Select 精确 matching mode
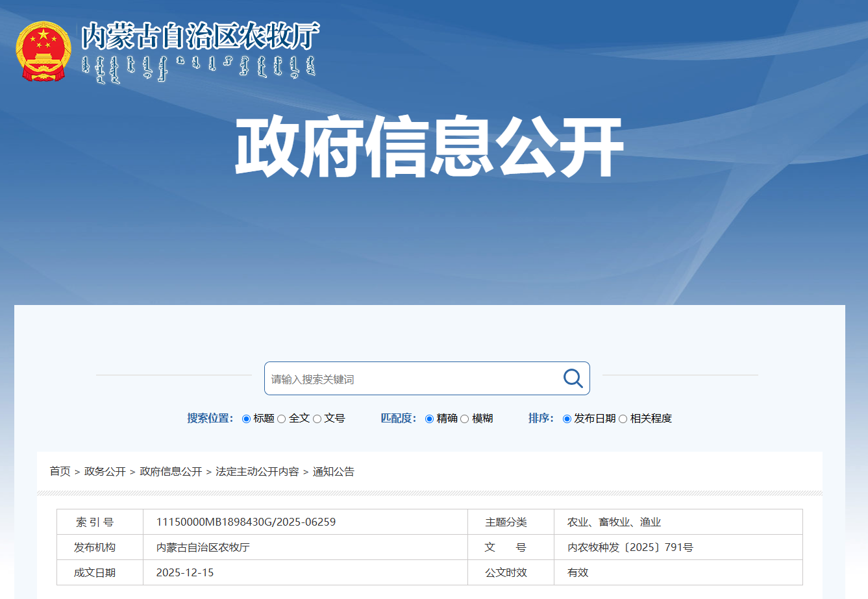 [430, 419]
